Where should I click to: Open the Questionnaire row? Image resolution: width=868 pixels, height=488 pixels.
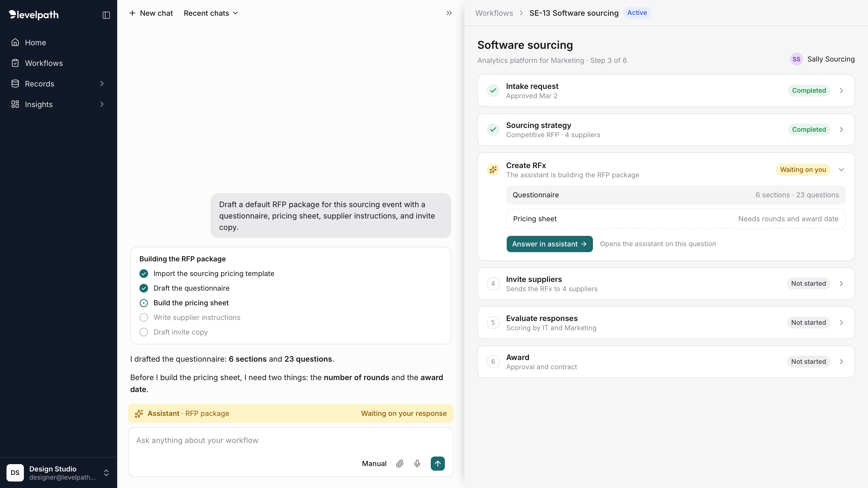676,195
